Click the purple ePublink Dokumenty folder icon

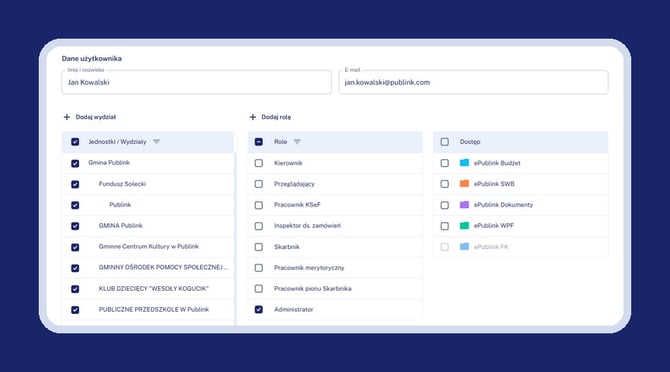pos(464,205)
